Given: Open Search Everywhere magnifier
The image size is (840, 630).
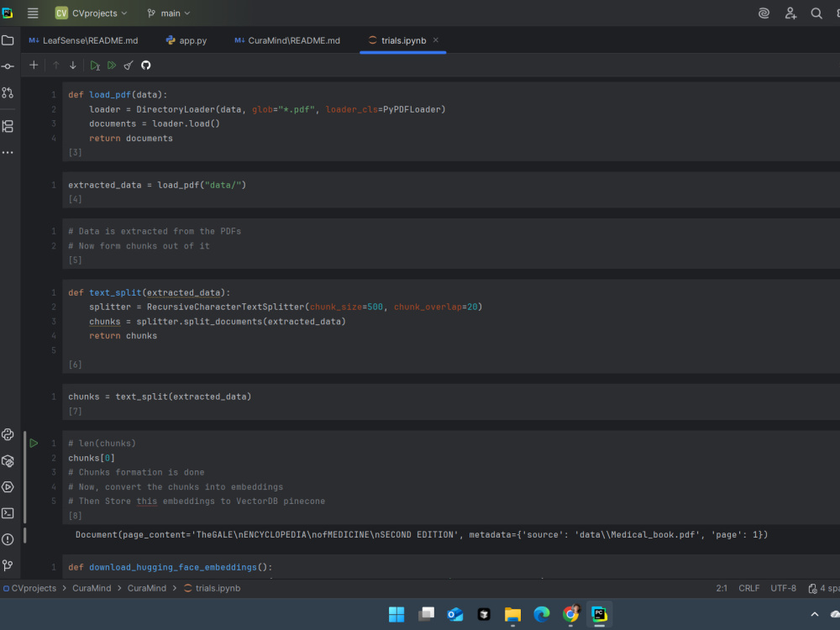Looking at the screenshot, I should coord(816,13).
